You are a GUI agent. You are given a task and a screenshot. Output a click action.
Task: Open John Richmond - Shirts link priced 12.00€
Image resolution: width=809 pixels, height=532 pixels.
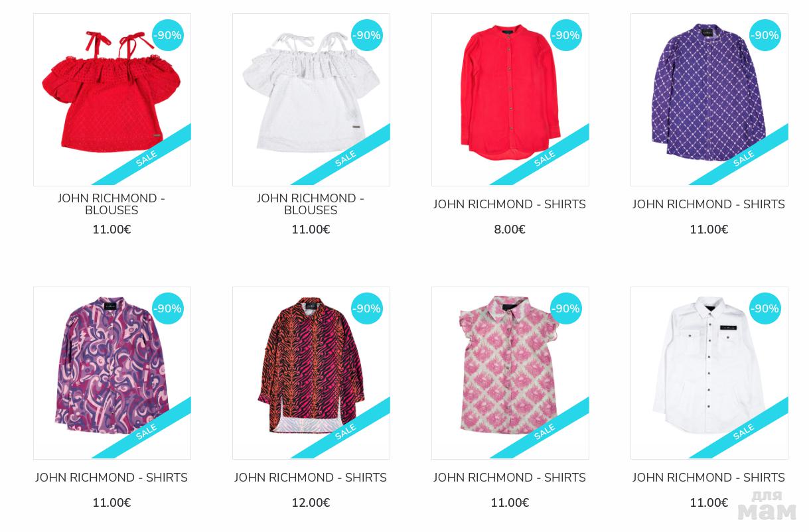tap(311, 478)
